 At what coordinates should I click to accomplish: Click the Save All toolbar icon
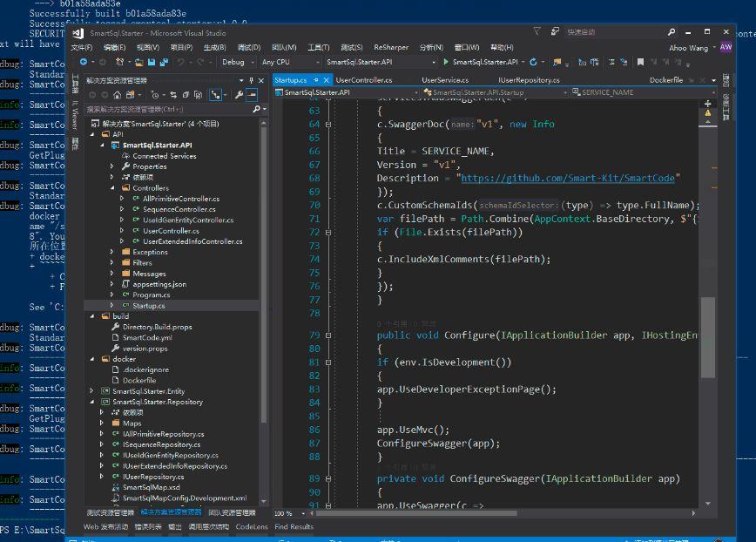click(163, 63)
